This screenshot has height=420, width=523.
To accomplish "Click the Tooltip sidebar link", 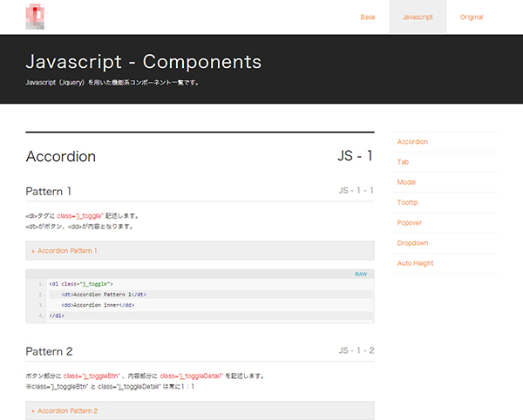I will click(x=407, y=202).
